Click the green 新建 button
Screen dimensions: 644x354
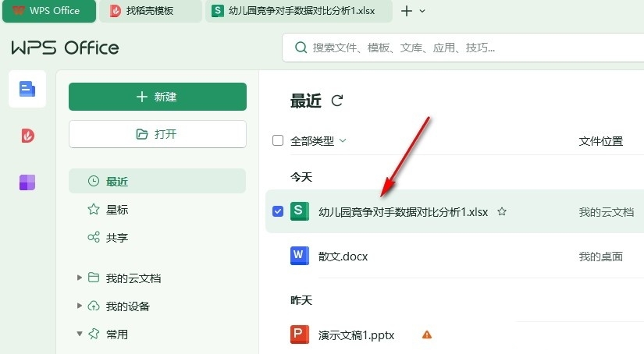coord(158,97)
